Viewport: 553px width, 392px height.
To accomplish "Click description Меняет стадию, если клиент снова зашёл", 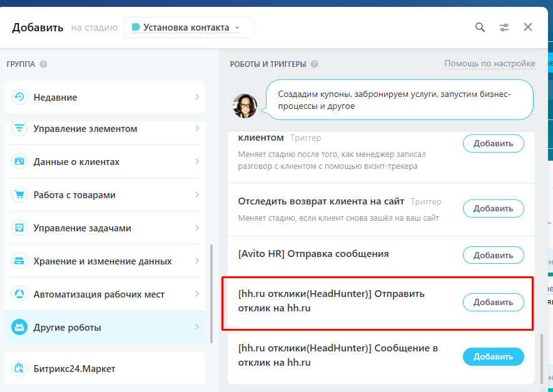I will (x=338, y=218).
